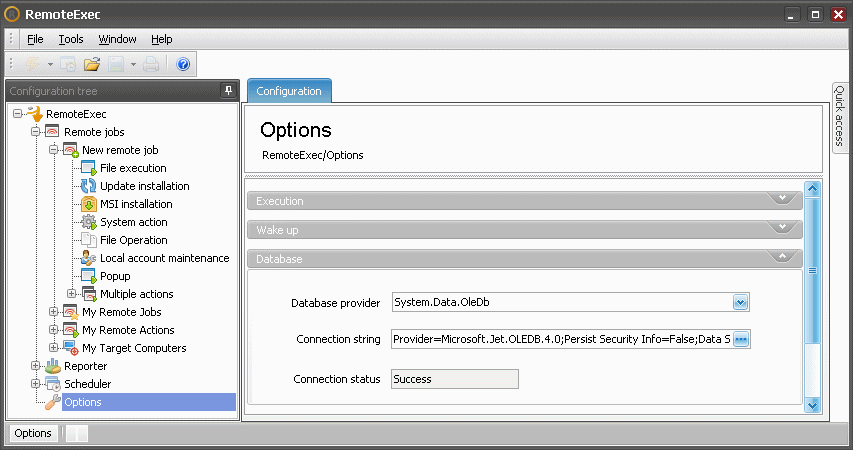Open the File menu
Screen dimensions: 853x450
(35, 39)
